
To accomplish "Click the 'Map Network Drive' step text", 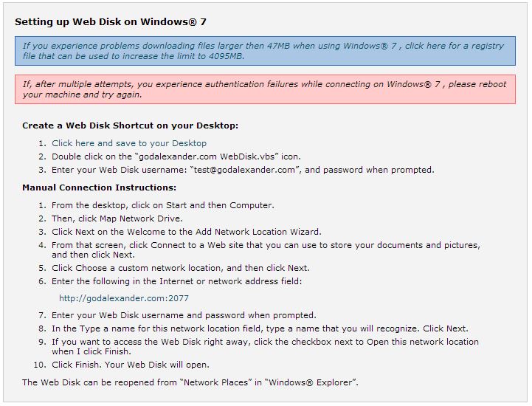I will click(117, 219).
